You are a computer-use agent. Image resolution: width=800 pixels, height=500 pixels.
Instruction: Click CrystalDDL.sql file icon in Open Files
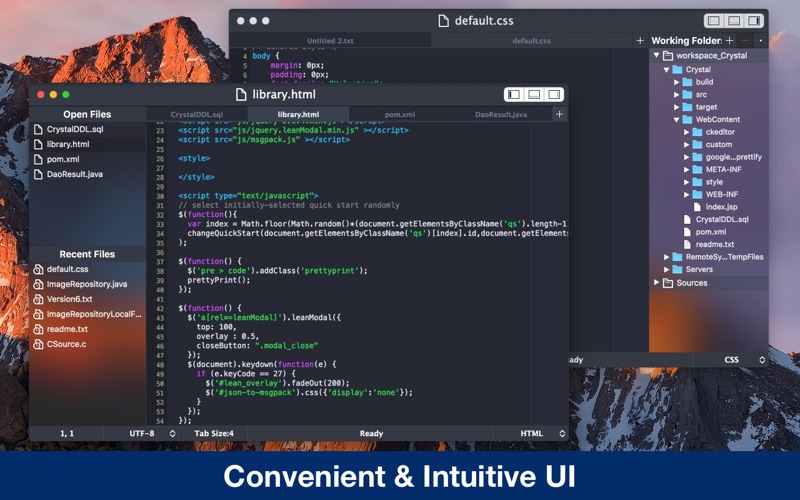[38, 130]
